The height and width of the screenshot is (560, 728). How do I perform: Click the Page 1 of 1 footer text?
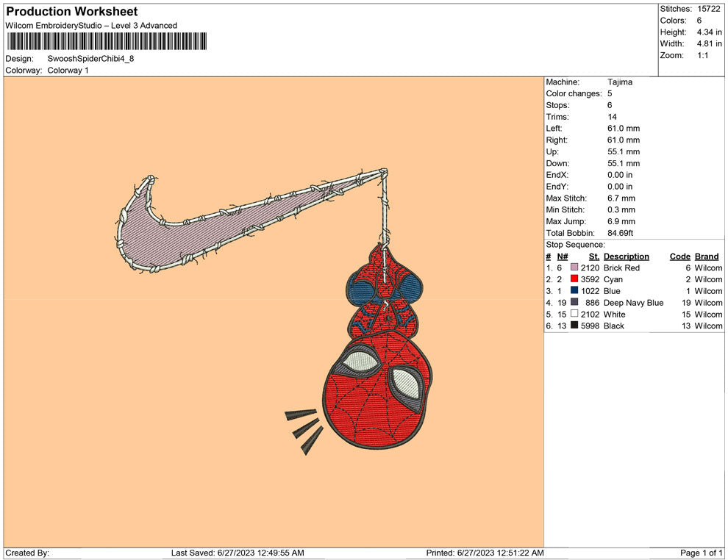tap(702, 553)
